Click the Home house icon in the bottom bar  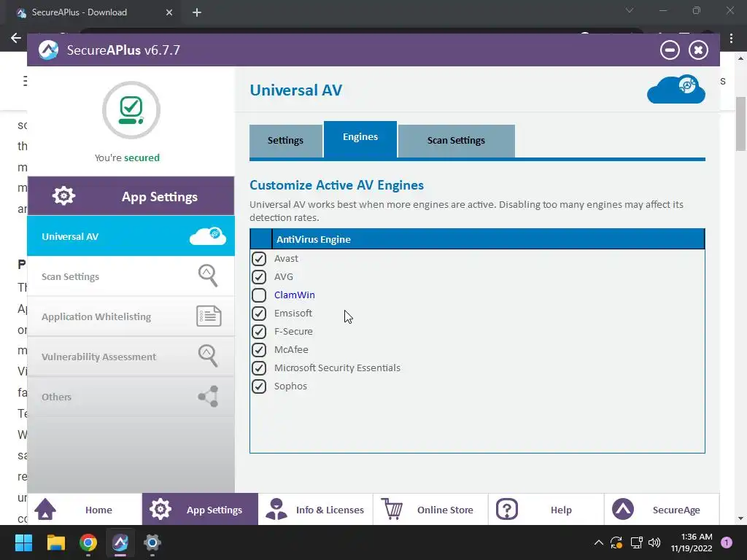pos(45,509)
